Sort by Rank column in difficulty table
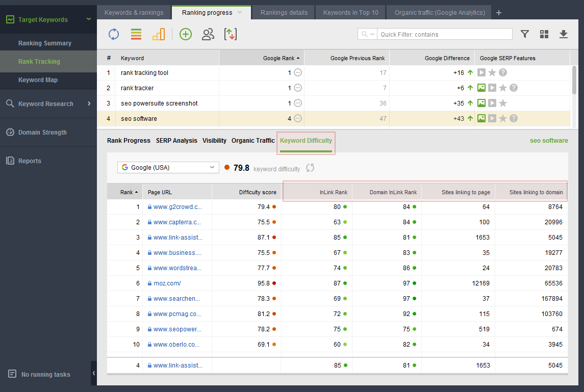 125,192
